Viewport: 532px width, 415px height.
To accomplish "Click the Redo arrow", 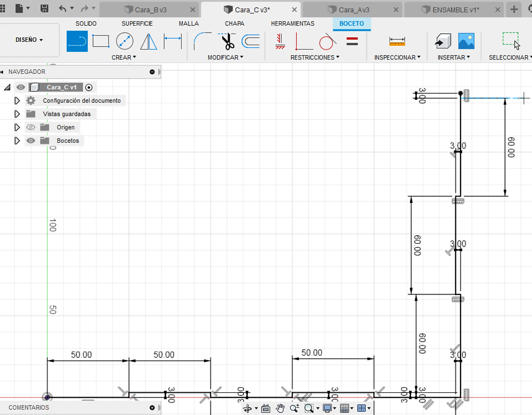I will click(84, 8).
